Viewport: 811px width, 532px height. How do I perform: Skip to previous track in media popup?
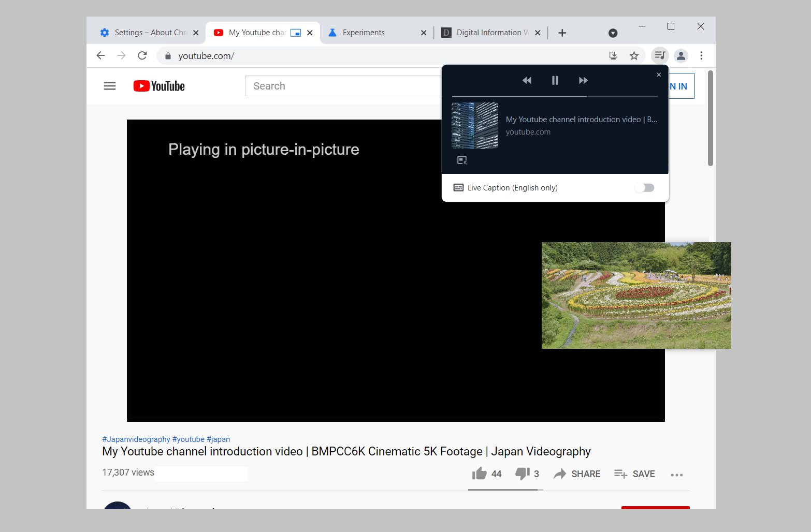pyautogui.click(x=527, y=80)
